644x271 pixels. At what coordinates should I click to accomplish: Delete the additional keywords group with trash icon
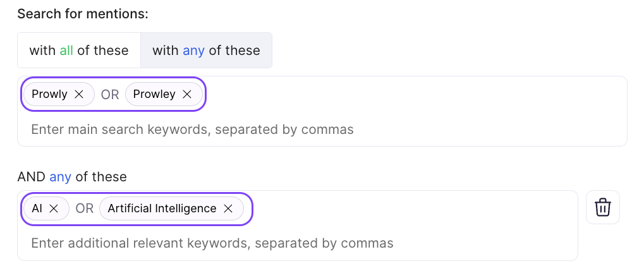click(603, 207)
